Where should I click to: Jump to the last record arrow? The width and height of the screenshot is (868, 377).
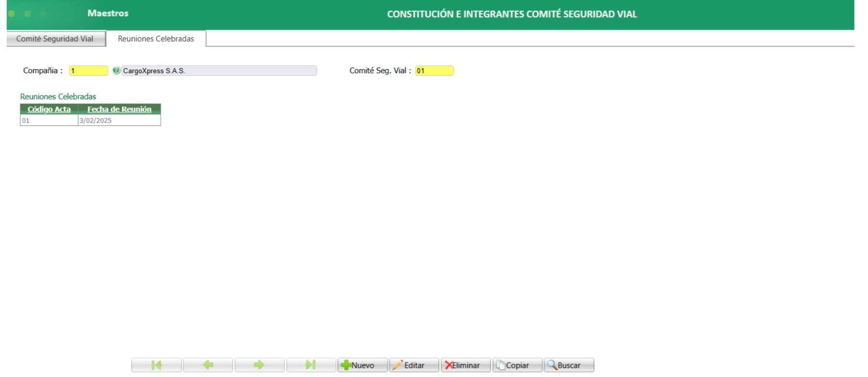click(311, 365)
